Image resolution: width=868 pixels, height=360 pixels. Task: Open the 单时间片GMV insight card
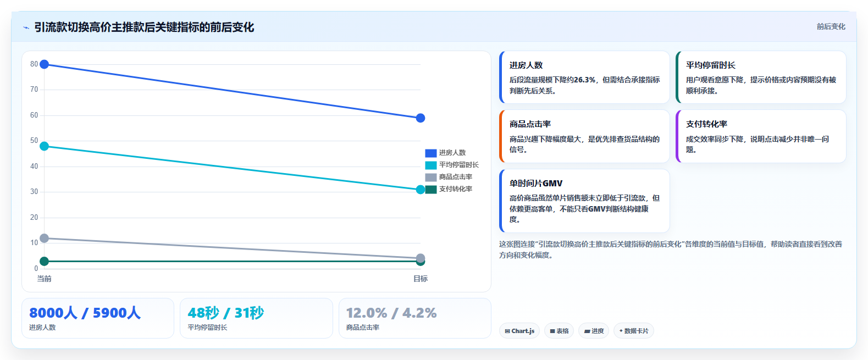coord(584,201)
